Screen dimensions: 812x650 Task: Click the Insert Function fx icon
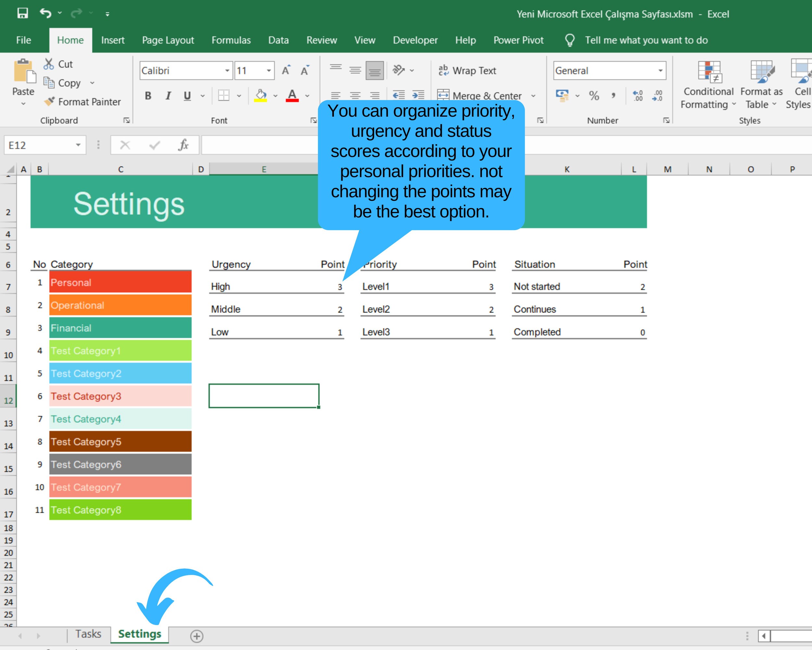(183, 145)
